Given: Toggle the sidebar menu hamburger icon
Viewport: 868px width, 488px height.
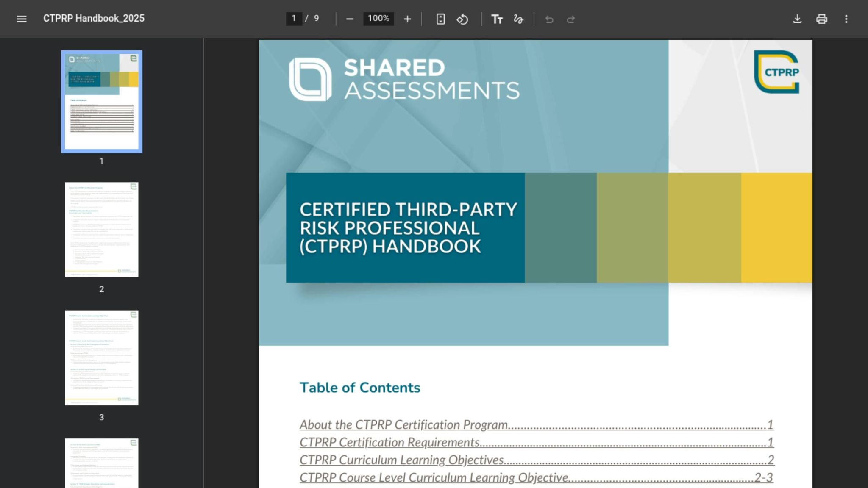Looking at the screenshot, I should pos(22,19).
